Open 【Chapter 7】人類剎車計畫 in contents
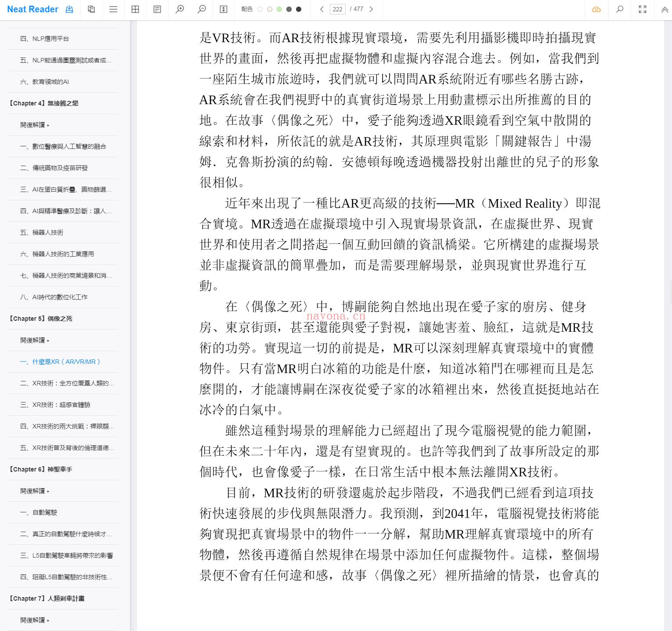This screenshot has width=672, height=631. click(46, 598)
